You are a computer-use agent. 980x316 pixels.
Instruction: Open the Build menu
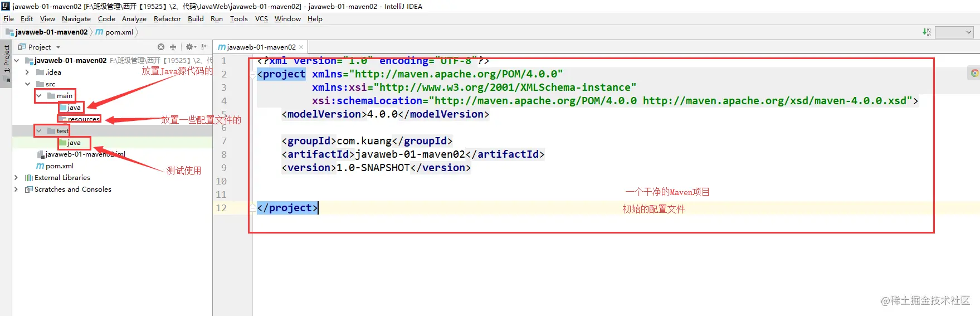coord(196,19)
